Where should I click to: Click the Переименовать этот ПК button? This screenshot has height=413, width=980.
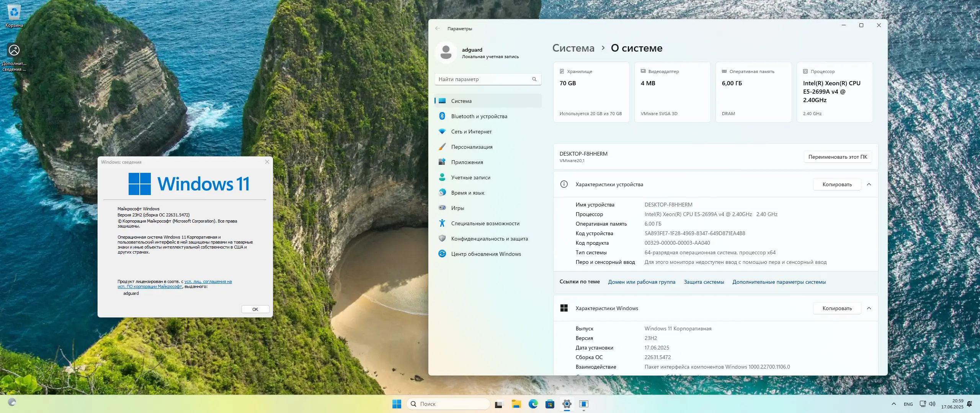(838, 157)
